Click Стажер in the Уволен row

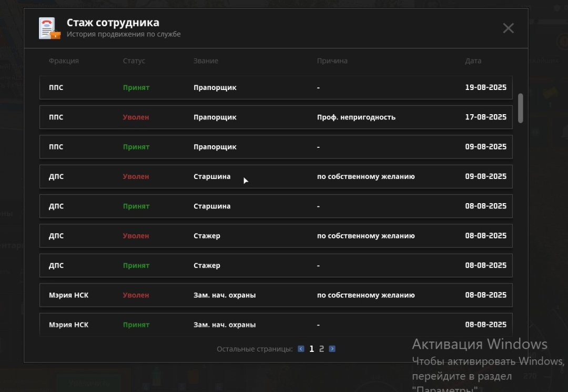point(207,236)
